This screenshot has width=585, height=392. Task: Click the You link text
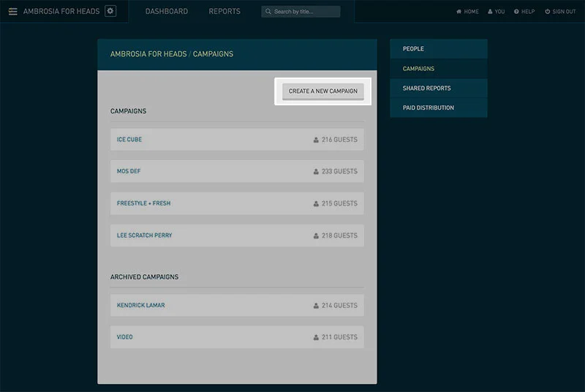(499, 12)
